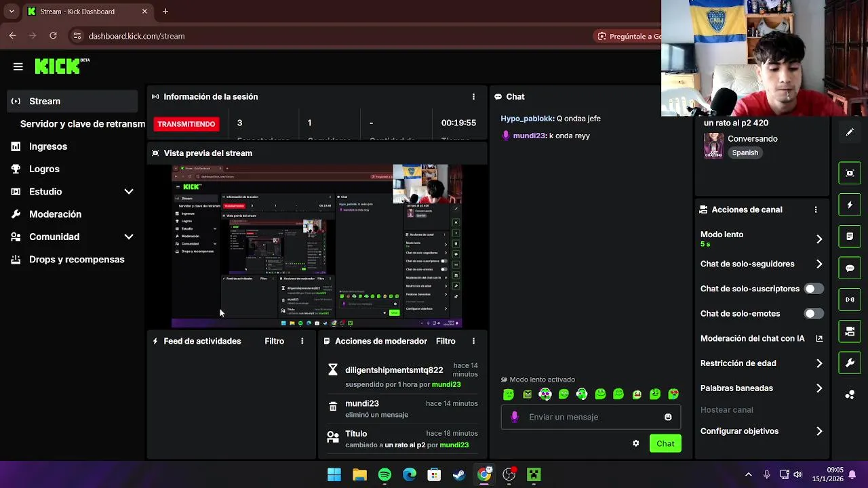The width and height of the screenshot is (868, 488).
Task: Open Configurar objetivos arrow
Action: 819,431
